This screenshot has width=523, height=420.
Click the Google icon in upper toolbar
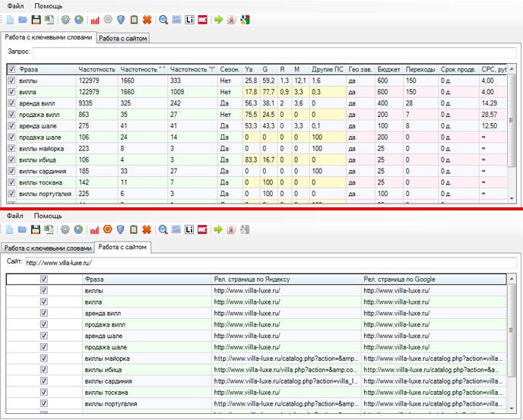pos(244,19)
